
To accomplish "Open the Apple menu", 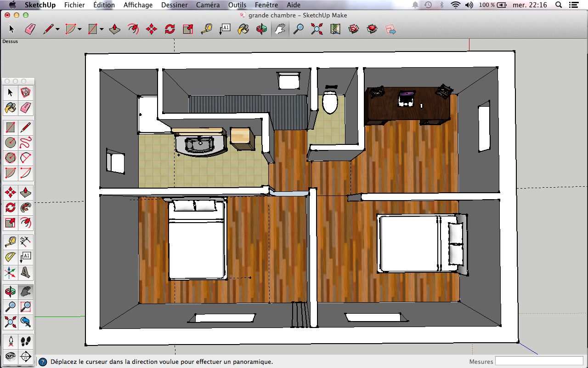I will click(x=12, y=5).
